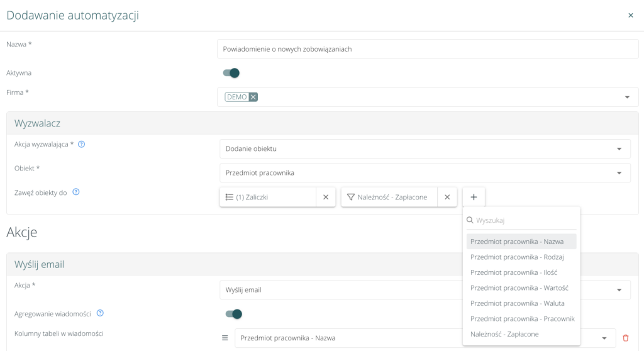
Task: Click the Nazwa text field
Action: [x=428, y=49]
